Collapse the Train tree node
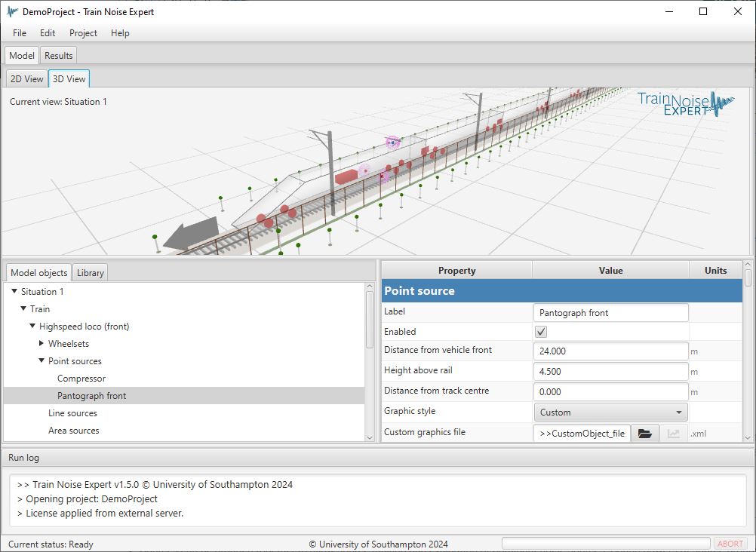756x552 pixels. pos(23,308)
